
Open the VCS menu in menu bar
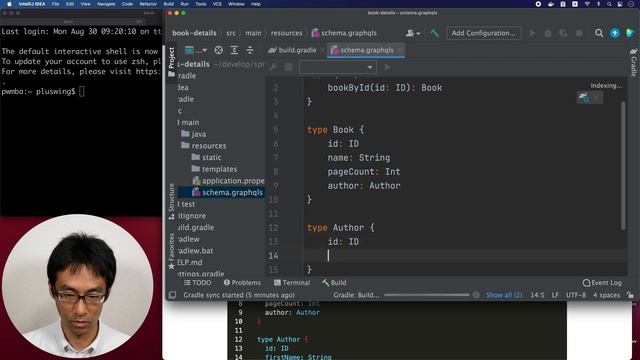[x=217, y=4]
